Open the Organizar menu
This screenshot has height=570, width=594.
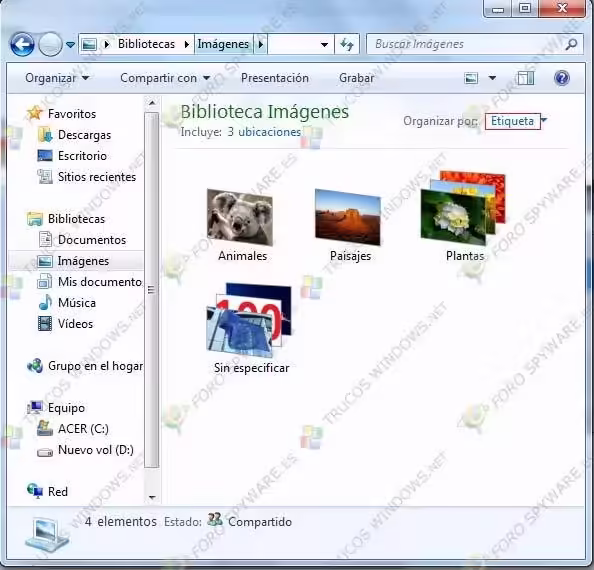tap(57, 78)
